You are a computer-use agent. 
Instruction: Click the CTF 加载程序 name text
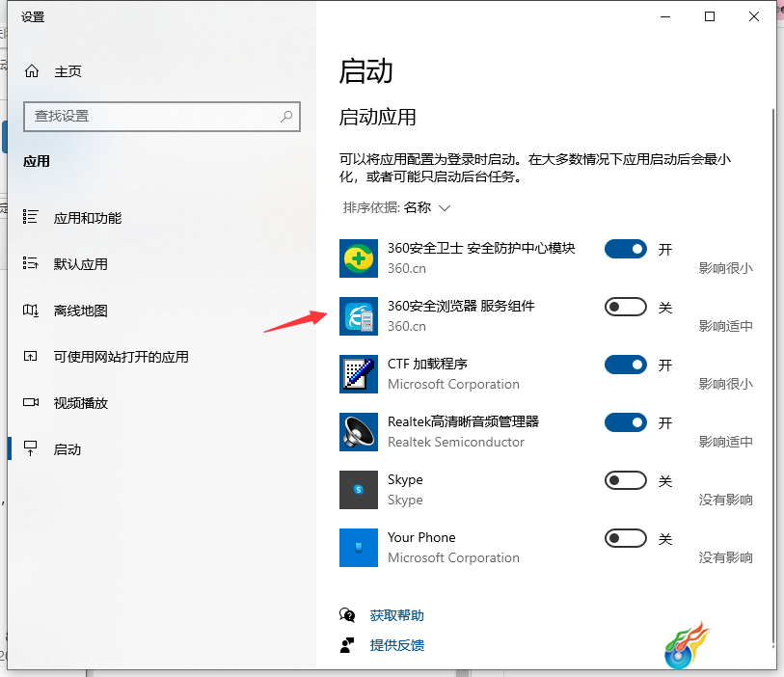[x=427, y=364]
